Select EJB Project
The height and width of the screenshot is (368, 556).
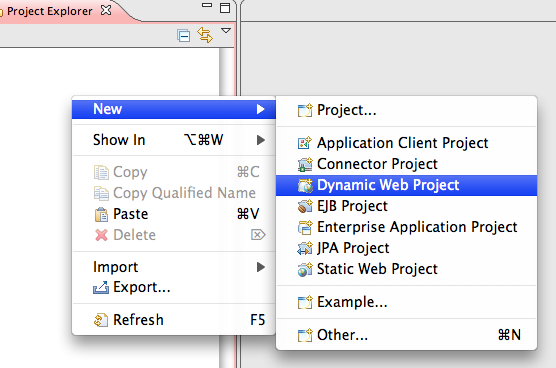point(406,206)
